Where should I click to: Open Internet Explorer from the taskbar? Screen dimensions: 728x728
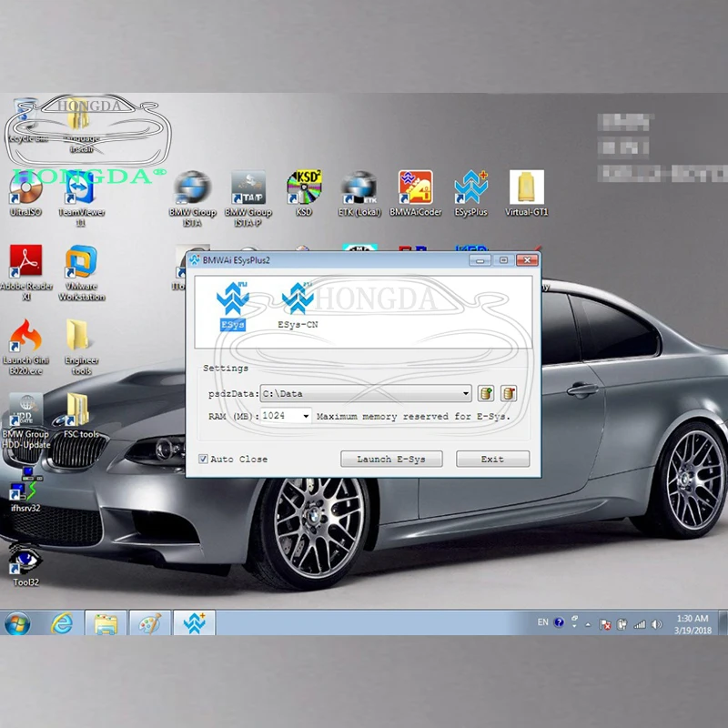click(62, 623)
